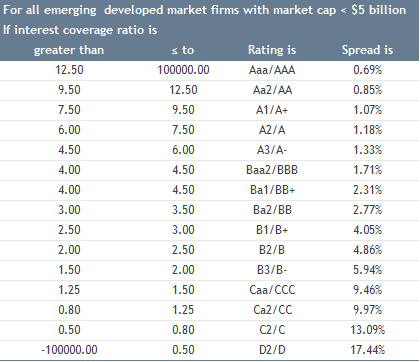The image size is (420, 362).
Task: Select the Aa2/AA rating cell
Action: click(x=272, y=90)
